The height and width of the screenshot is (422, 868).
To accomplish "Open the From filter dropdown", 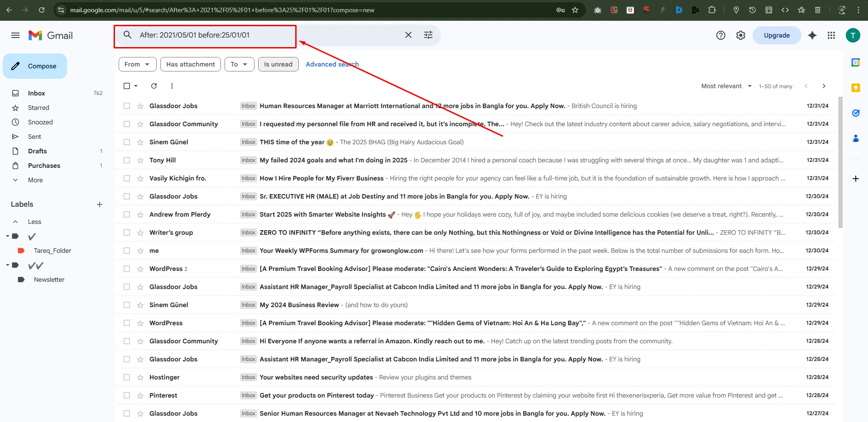I will click(138, 64).
